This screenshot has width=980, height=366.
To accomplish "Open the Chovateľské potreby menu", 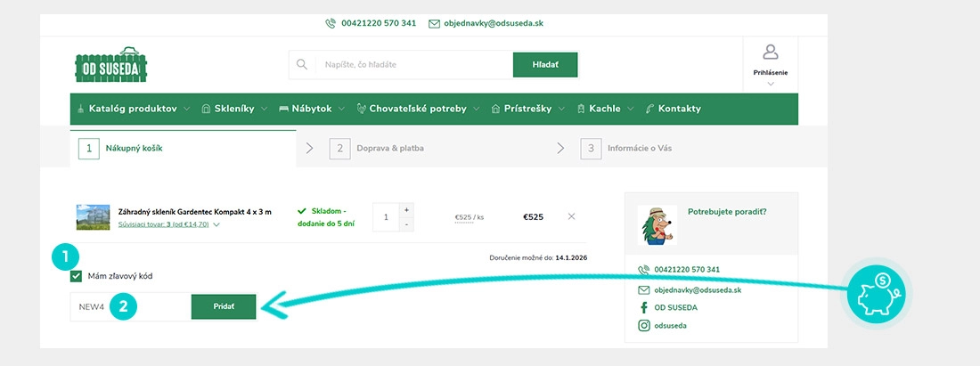I will click(418, 109).
